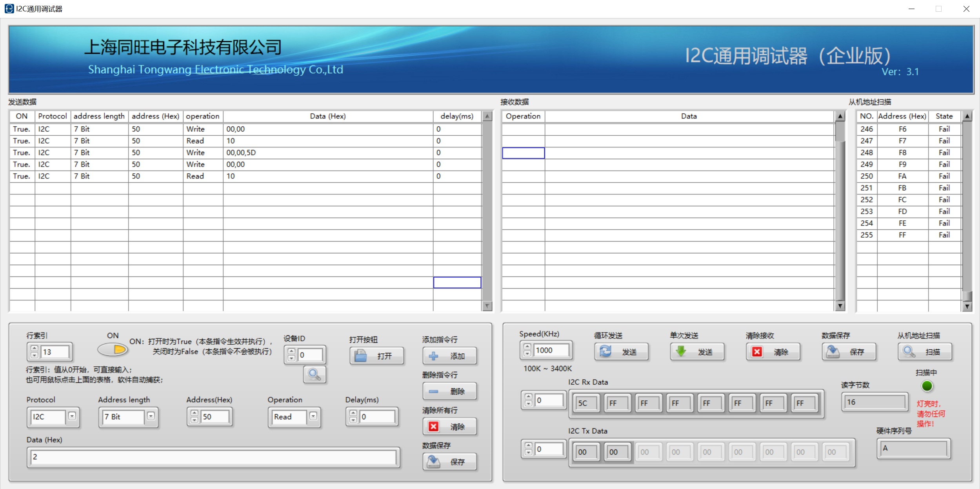The image size is (980, 489).
Task: Click the I2C Tx Data index stepper
Action: coord(529,449)
